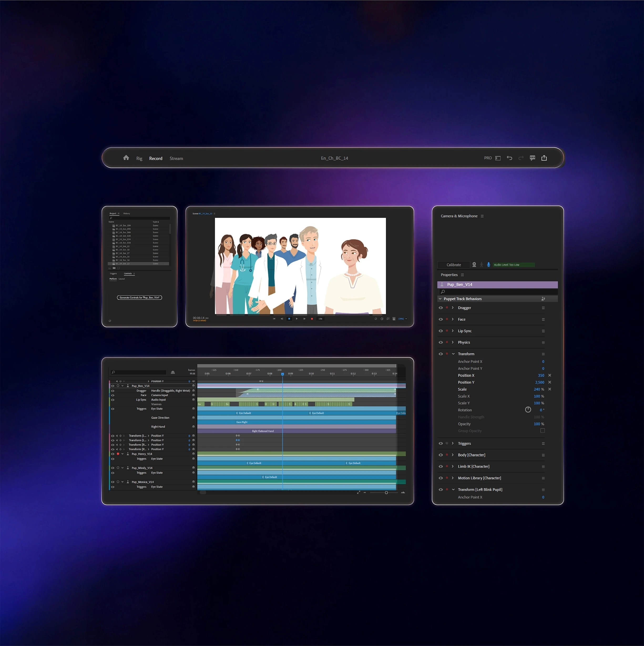Click the timeline zoom slider handle
Screen dimensions: 644x646
click(386, 492)
